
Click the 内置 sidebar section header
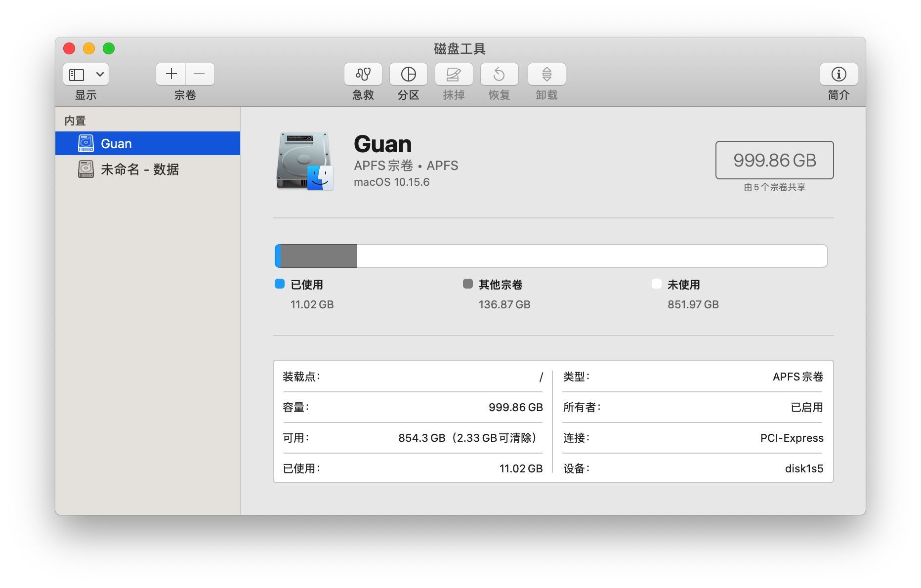tap(75, 121)
